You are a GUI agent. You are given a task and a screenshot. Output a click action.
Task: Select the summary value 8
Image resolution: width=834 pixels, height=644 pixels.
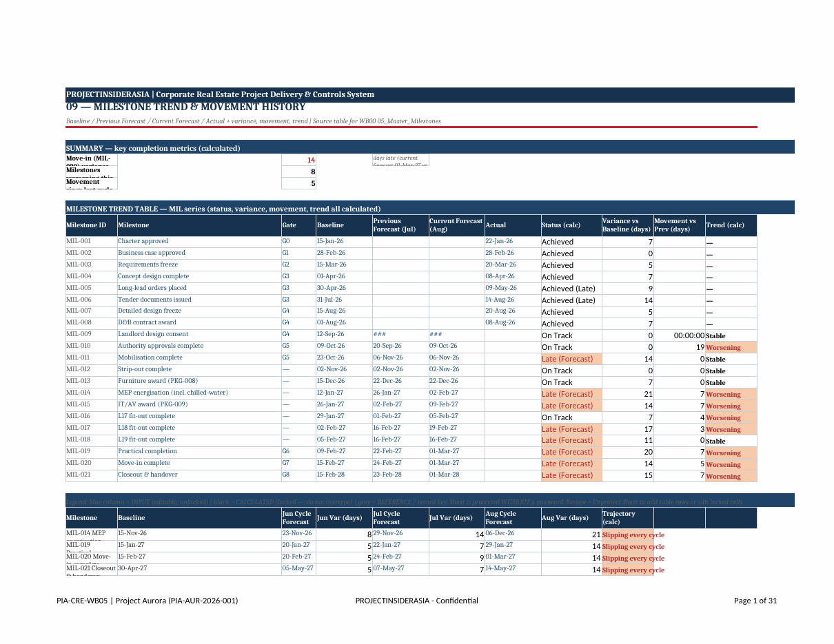tap(298, 172)
